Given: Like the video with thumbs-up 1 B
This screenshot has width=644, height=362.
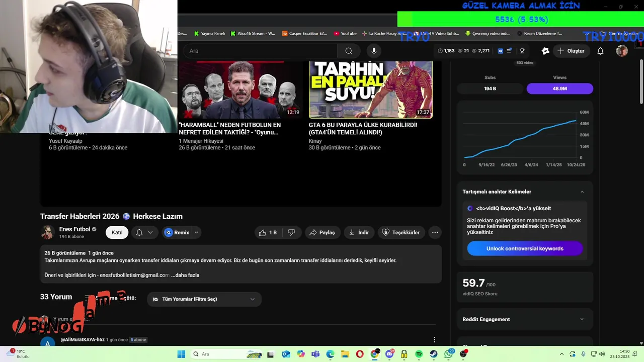Looking at the screenshot, I should 268,232.
